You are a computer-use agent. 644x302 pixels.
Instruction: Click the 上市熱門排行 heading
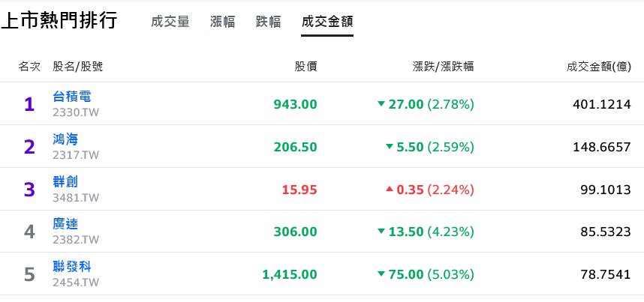59,20
